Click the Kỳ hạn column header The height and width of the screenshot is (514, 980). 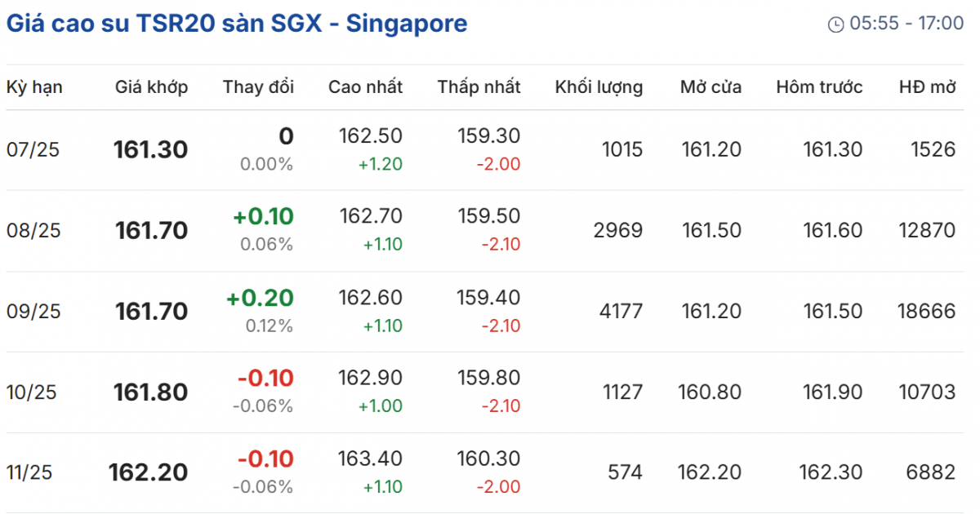34,87
